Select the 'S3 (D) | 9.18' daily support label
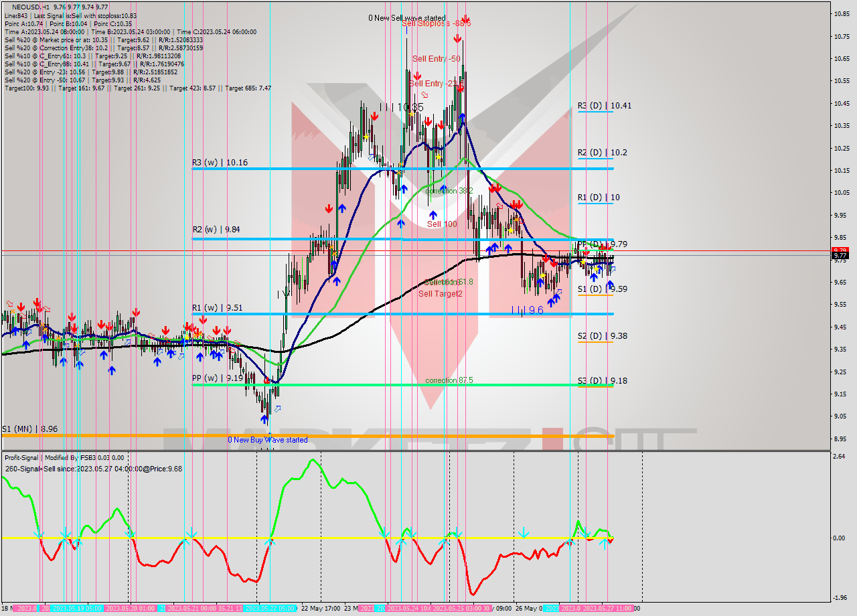 point(603,381)
